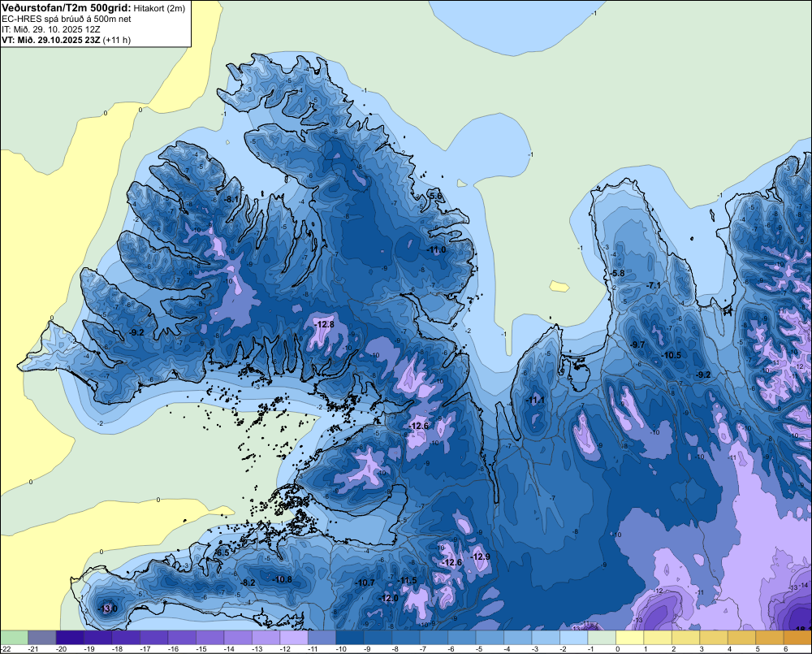
Task: Select legend swatch labeled -3
Action: [x=546, y=637]
